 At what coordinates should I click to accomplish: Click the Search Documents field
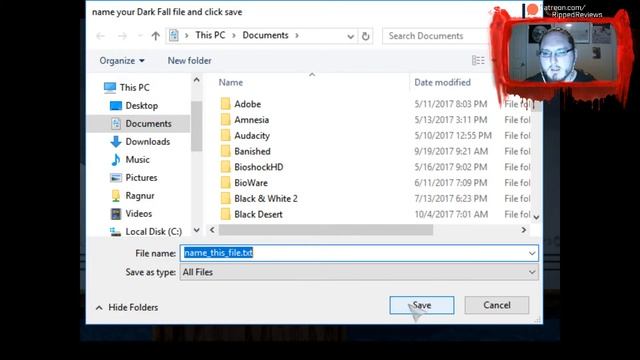(x=436, y=36)
